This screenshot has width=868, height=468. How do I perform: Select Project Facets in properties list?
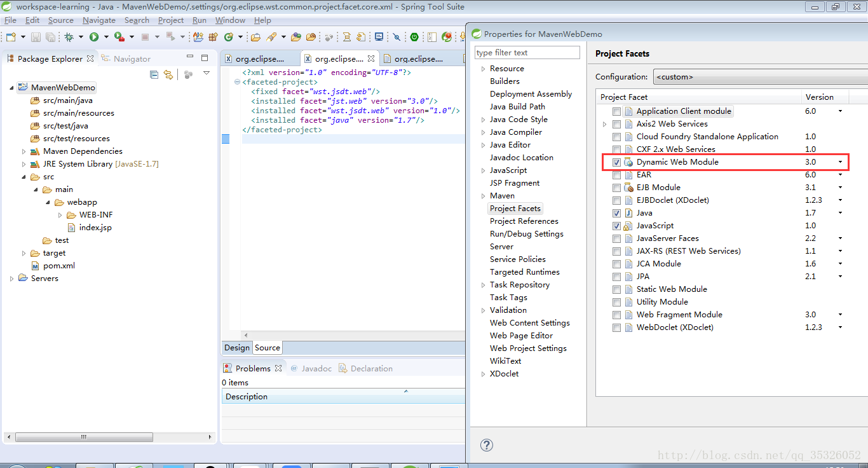coord(515,209)
